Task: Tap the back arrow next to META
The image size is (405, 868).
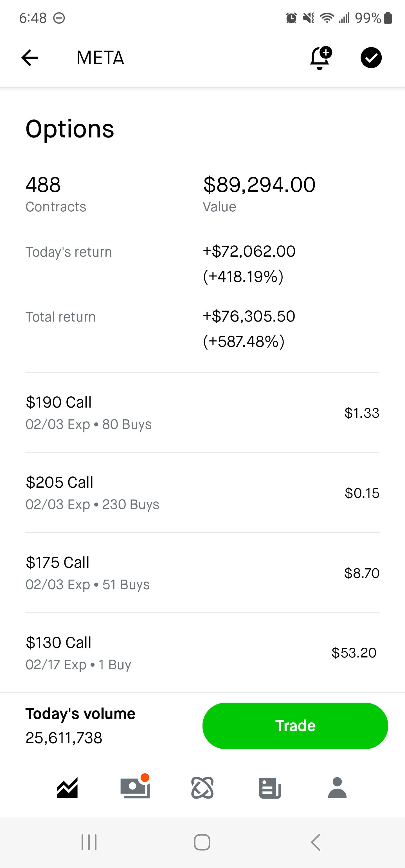Action: [30, 58]
